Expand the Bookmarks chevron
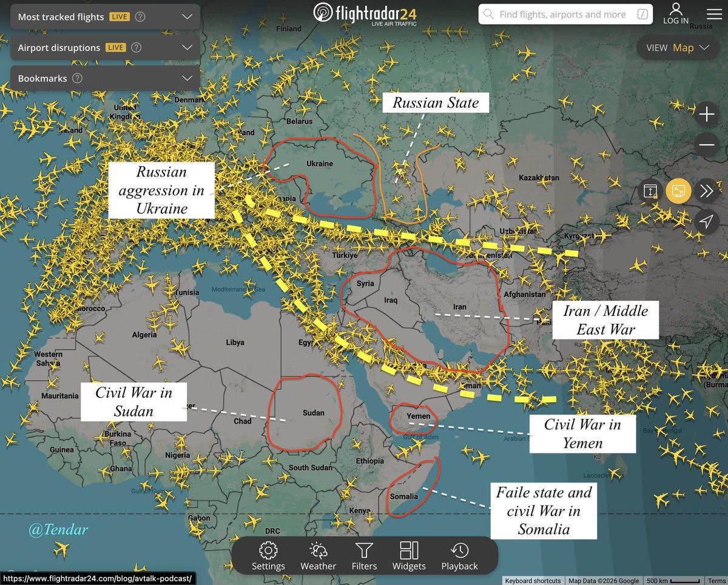728x585 pixels. click(x=187, y=78)
